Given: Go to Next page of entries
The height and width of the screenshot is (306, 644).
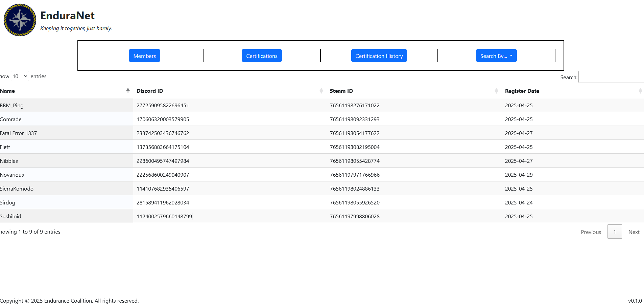Looking at the screenshot, I should [634, 232].
